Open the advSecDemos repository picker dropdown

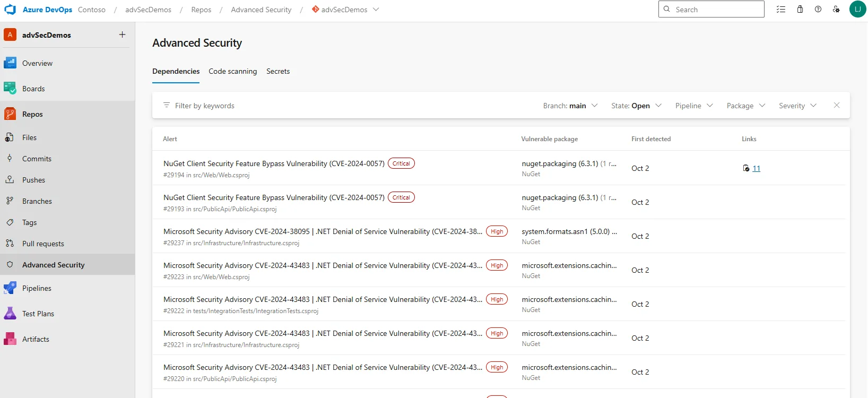[x=345, y=10]
